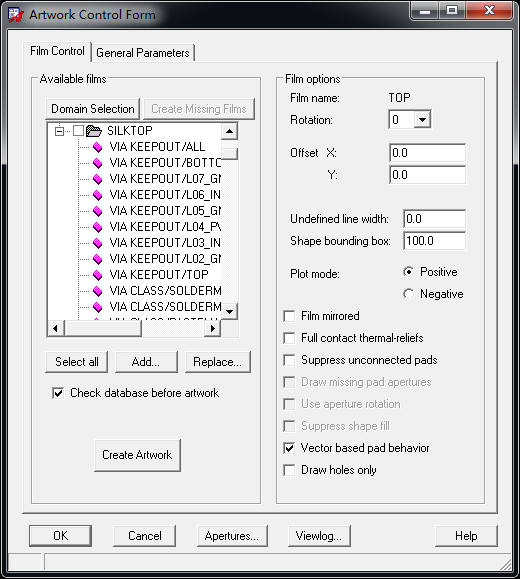Select the Negative plot mode radio button

[x=408, y=294]
